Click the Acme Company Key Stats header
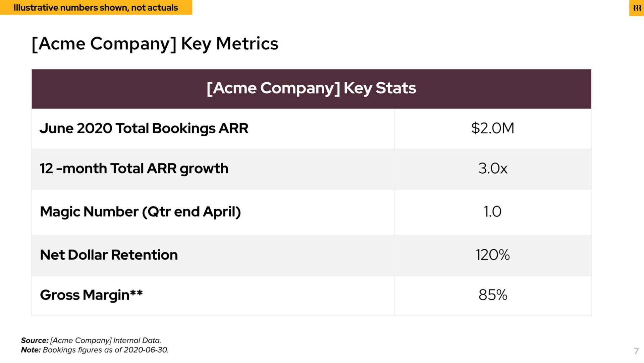 pos(311,88)
